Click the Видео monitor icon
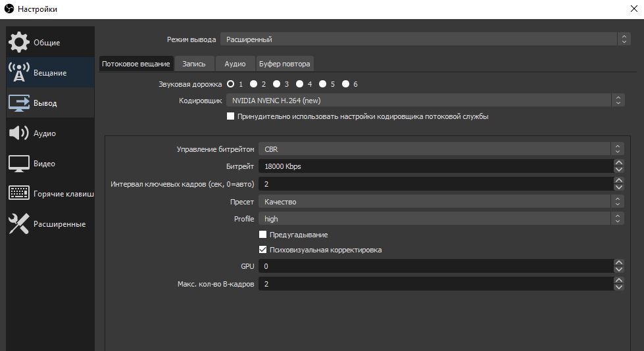This screenshot has width=644, height=351. coord(18,164)
